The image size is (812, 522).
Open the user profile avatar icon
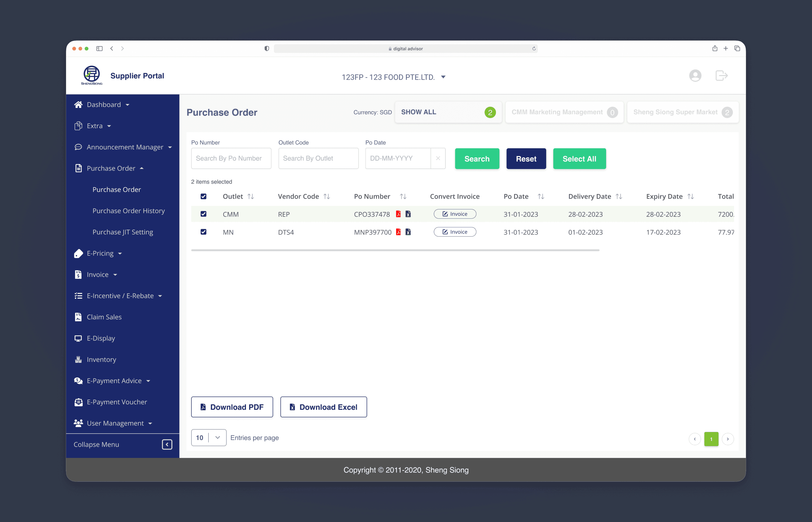[695, 76]
